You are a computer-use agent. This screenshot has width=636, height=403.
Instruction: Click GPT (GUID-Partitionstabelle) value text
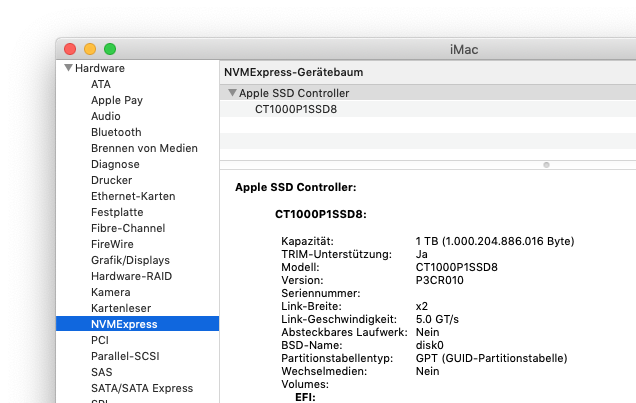pyautogui.click(x=491, y=358)
